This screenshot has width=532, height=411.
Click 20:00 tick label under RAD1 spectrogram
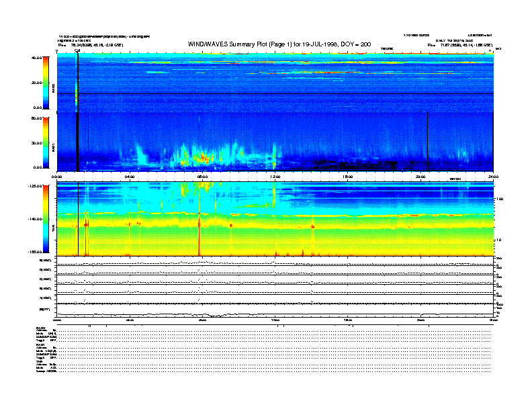(420, 177)
